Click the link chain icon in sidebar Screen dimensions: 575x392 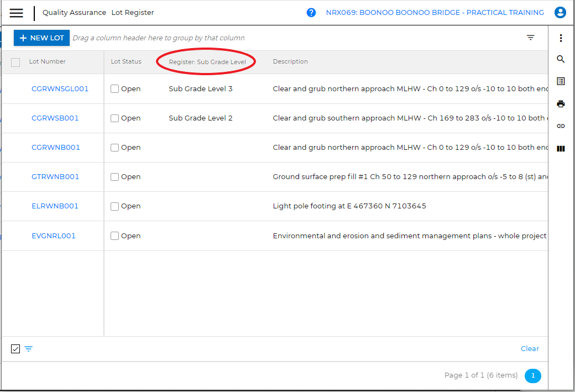coord(561,126)
